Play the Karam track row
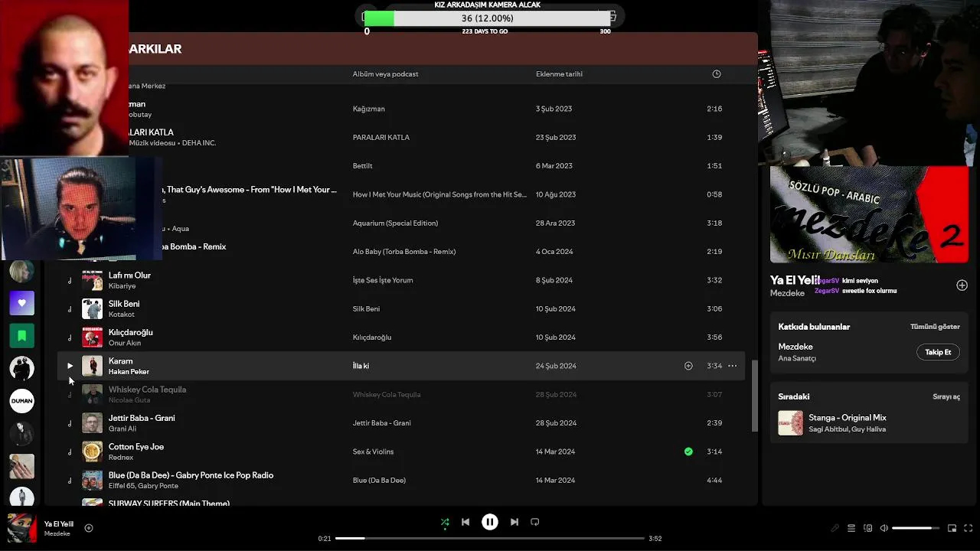Screen dimensions: 980x551 point(70,366)
